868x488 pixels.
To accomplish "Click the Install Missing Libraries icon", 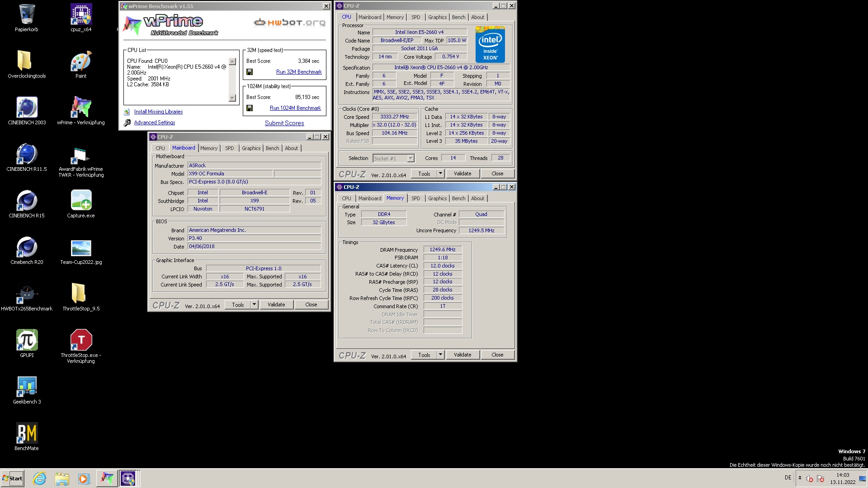I will [x=127, y=112].
